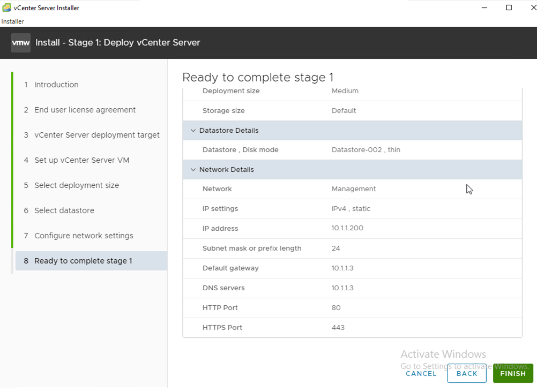Open the Installer menu
The width and height of the screenshot is (537, 392).
pos(12,21)
